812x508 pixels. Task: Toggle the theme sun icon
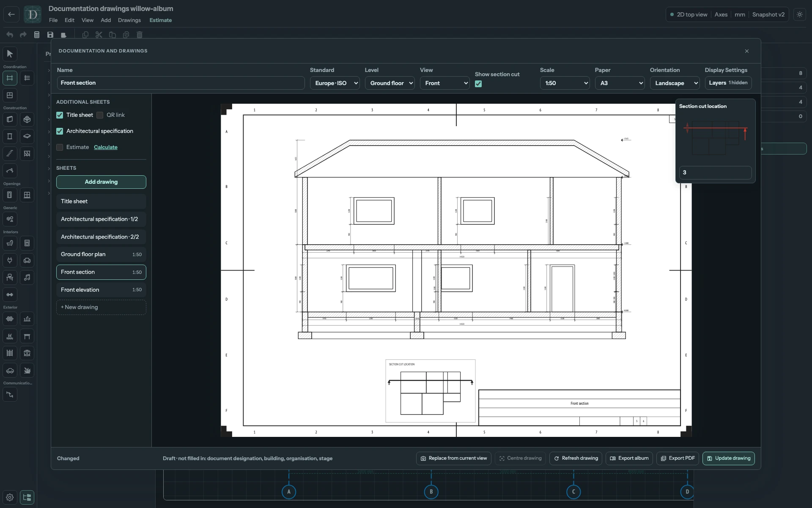[x=800, y=14]
